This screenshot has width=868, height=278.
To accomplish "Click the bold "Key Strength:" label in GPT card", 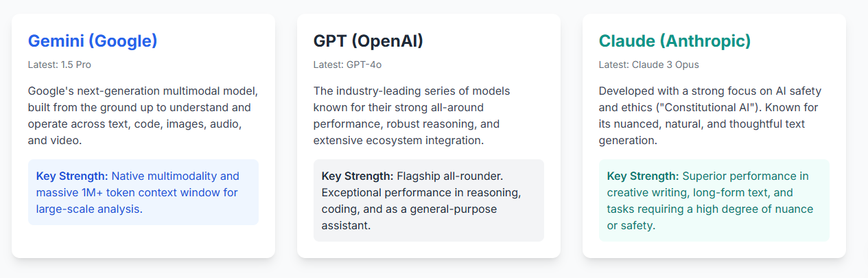I will 357,176.
